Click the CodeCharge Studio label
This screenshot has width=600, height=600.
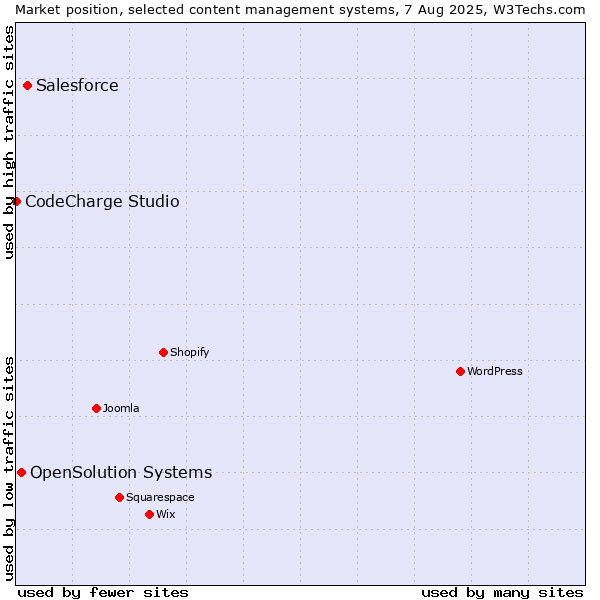tap(102, 202)
